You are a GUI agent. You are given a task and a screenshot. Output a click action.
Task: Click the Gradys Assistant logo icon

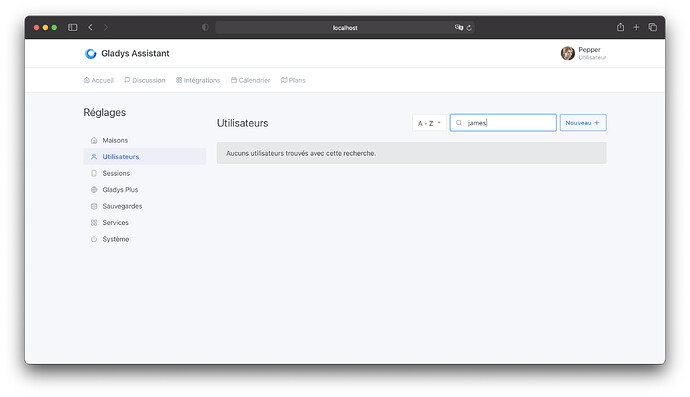pyautogui.click(x=91, y=54)
